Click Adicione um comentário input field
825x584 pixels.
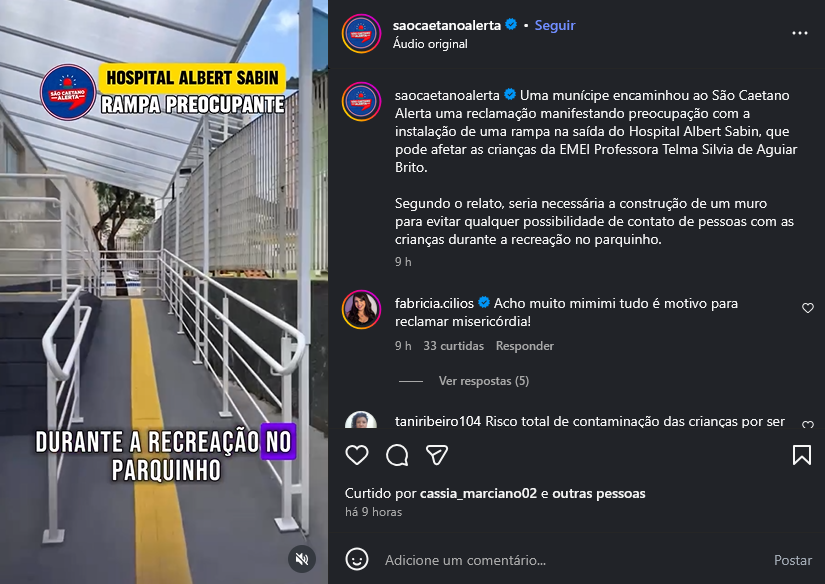tap(574, 560)
